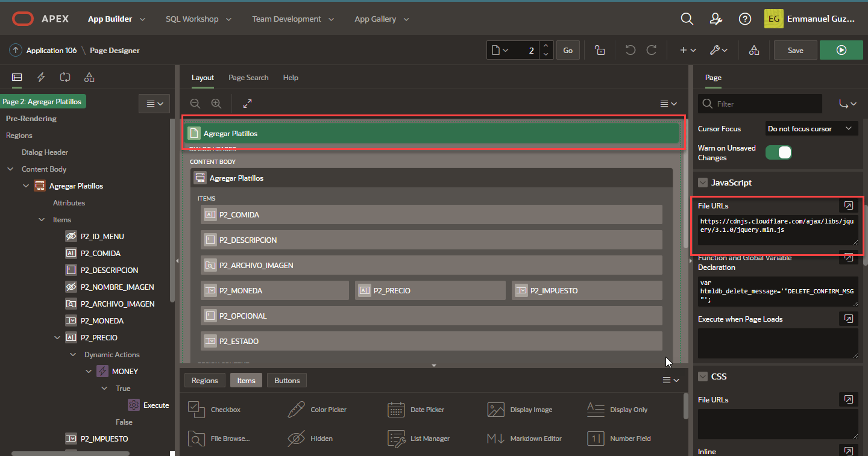This screenshot has height=456, width=868.
Task: Open the Cursor Focus dropdown
Action: 811,129
